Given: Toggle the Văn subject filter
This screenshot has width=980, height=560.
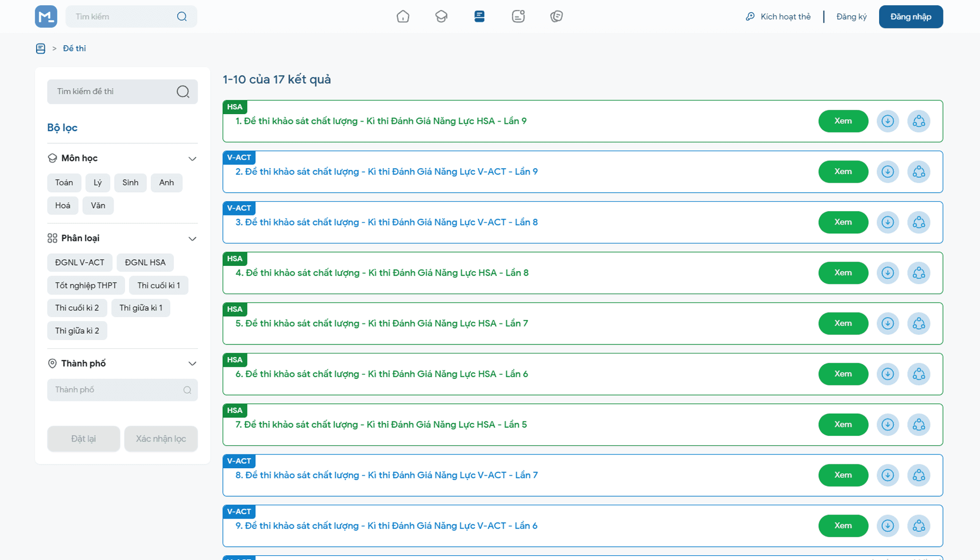Looking at the screenshot, I should pos(98,205).
